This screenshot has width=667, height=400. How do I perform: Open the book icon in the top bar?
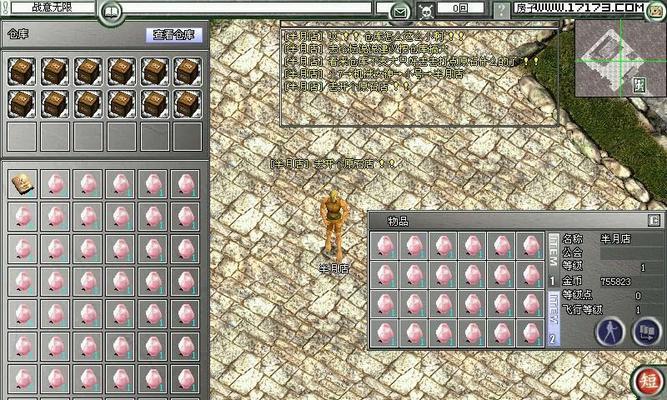pos(110,11)
